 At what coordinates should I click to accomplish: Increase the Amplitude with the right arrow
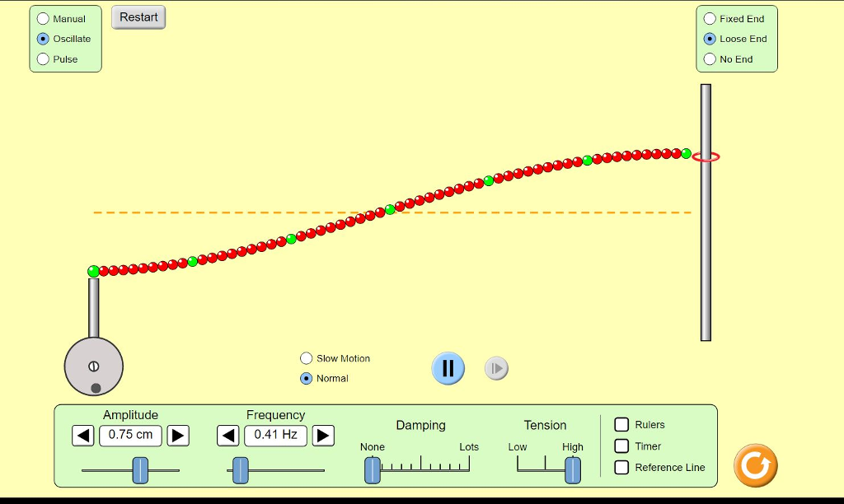(178, 436)
